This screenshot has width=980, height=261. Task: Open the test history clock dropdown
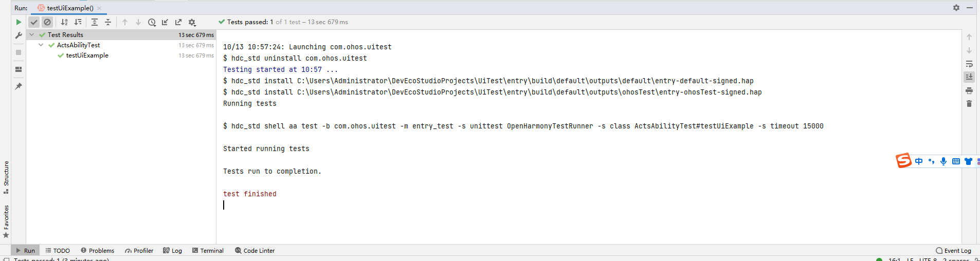coord(152,22)
